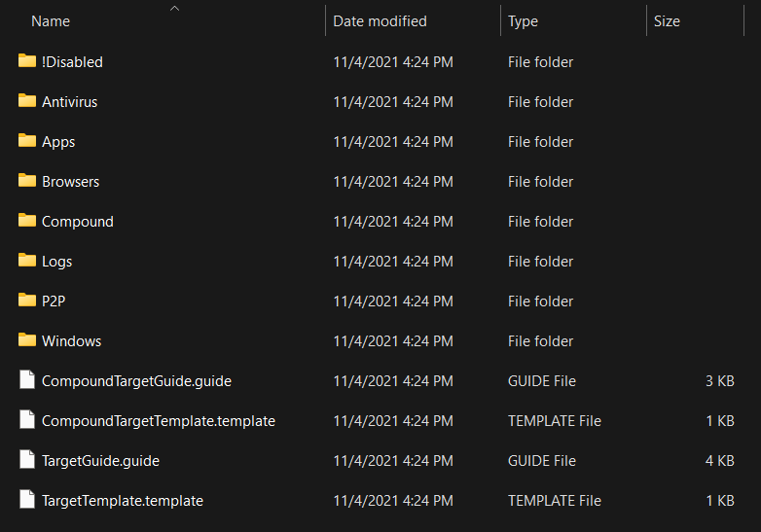The image size is (761, 532).
Task: Select the CompoundTargetTemplate.template file name
Action: [x=159, y=421]
